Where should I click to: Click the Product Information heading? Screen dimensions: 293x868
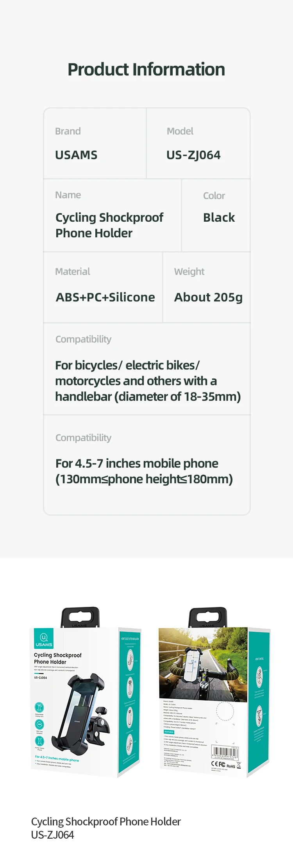click(146, 70)
